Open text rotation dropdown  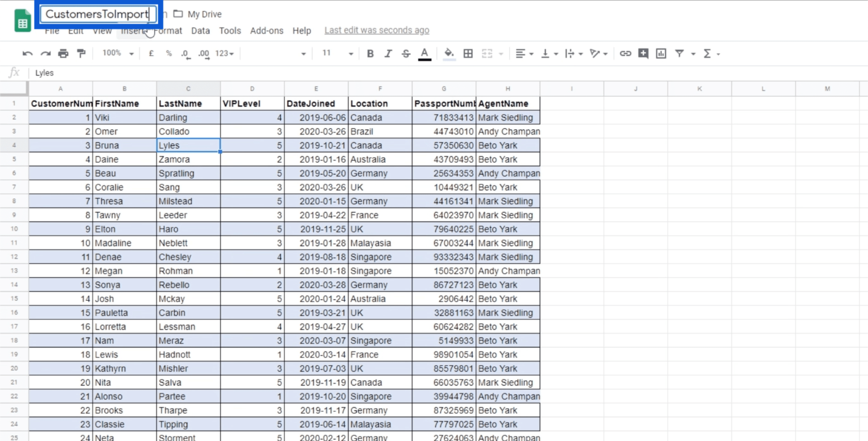point(599,53)
